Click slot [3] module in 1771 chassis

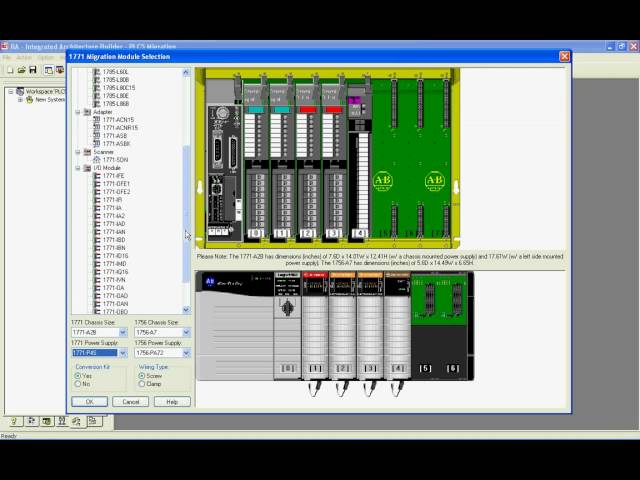(x=334, y=161)
